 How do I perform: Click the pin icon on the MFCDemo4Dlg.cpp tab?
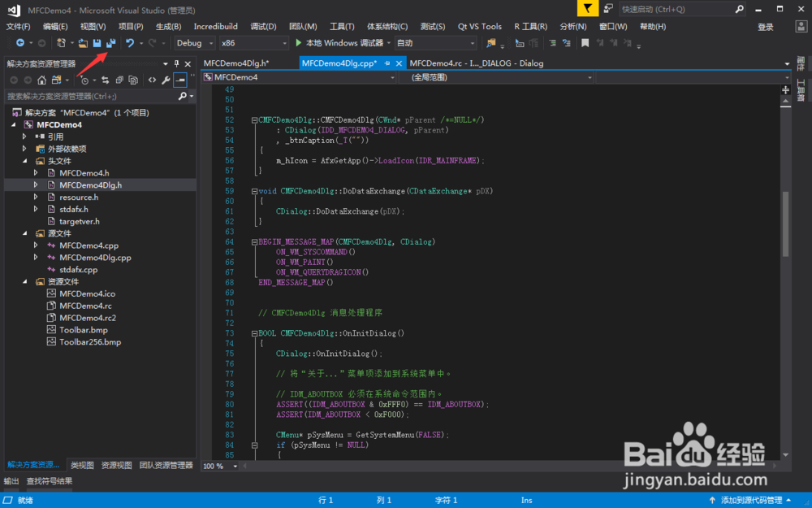[x=387, y=63]
